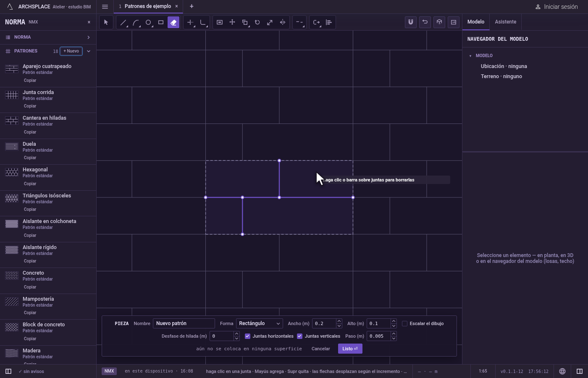The height and width of the screenshot is (378, 588).
Task: Select the Line drawing tool
Action: pos(123,22)
